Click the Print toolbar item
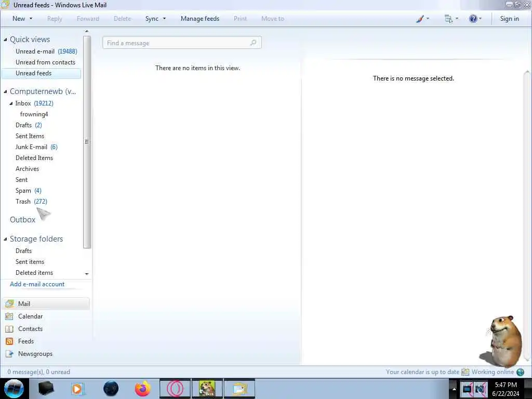 (240, 19)
